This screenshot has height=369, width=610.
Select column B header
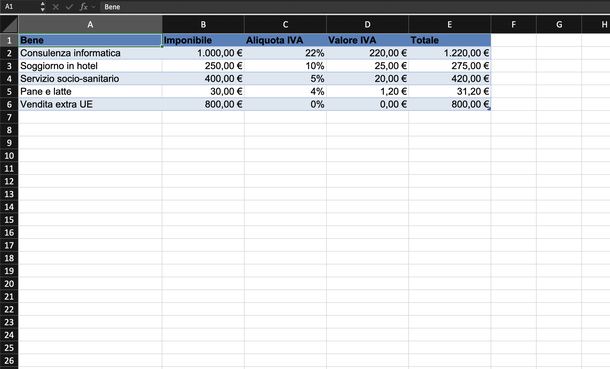(203, 24)
